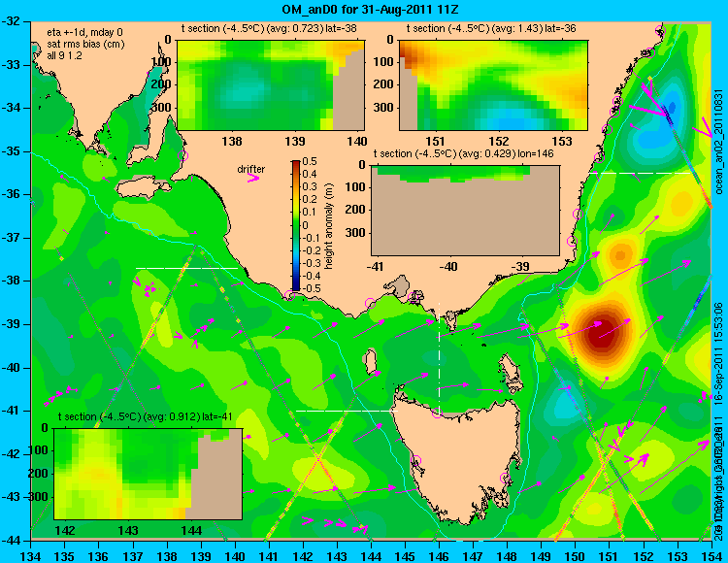728x563 pixels.
Task: Click the magenta circle on Tasmania's north coast
Action: point(437,413)
